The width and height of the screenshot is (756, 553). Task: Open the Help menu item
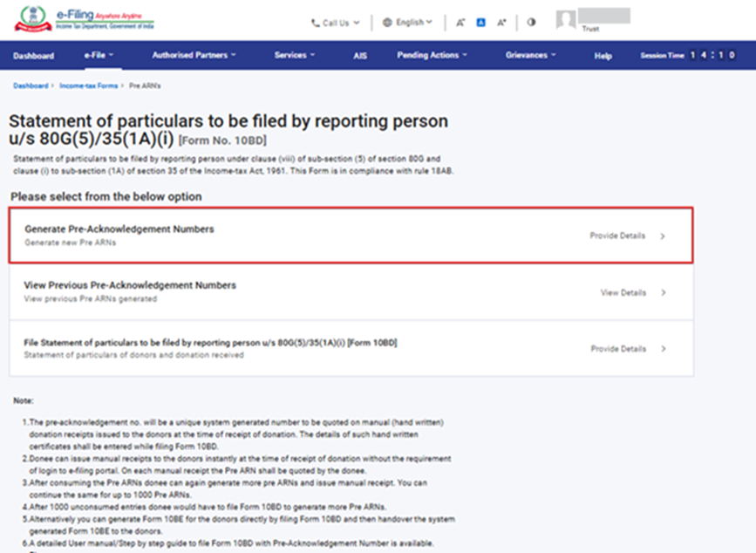603,56
